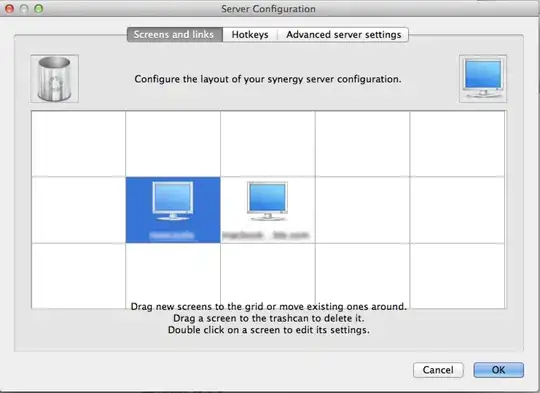540x393 pixels.
Task: Confirm with the OK button
Action: tap(498, 370)
